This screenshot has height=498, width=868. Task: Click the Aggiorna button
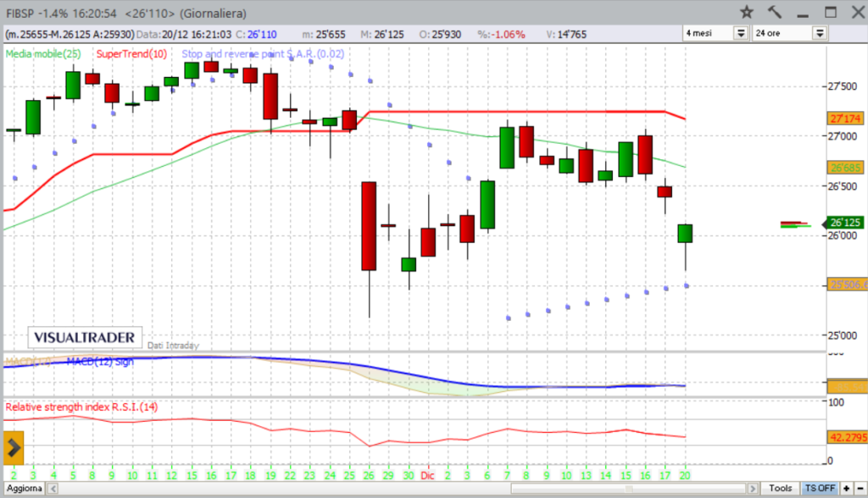coord(25,488)
